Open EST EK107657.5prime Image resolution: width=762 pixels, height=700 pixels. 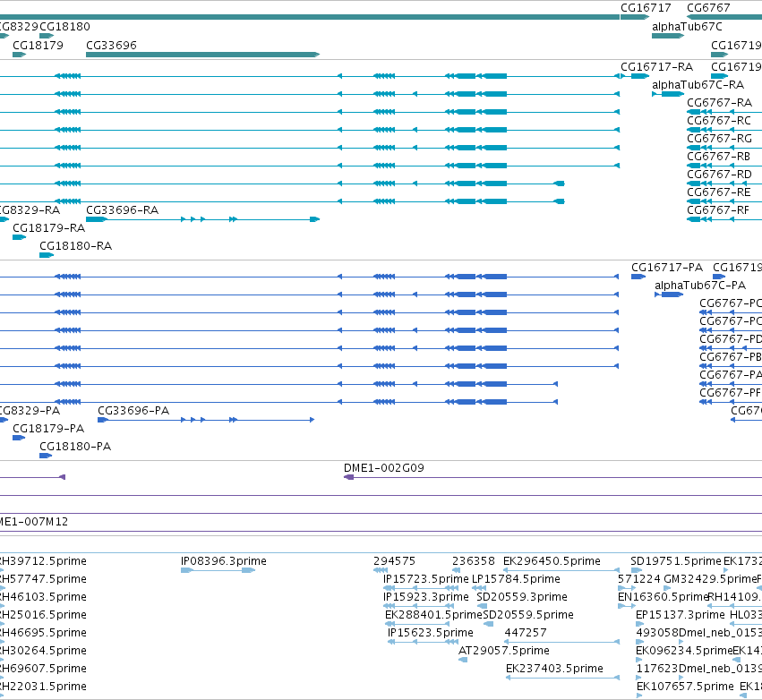tap(685, 687)
